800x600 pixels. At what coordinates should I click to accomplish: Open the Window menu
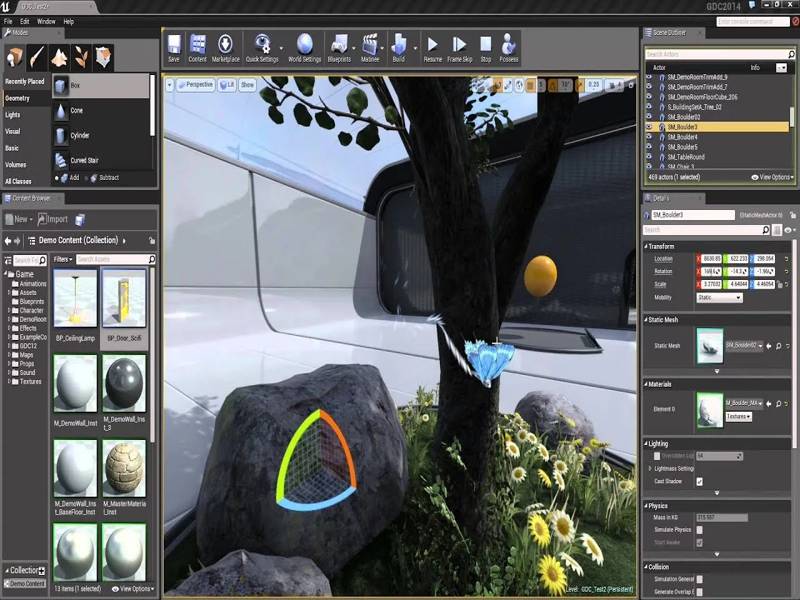point(46,20)
